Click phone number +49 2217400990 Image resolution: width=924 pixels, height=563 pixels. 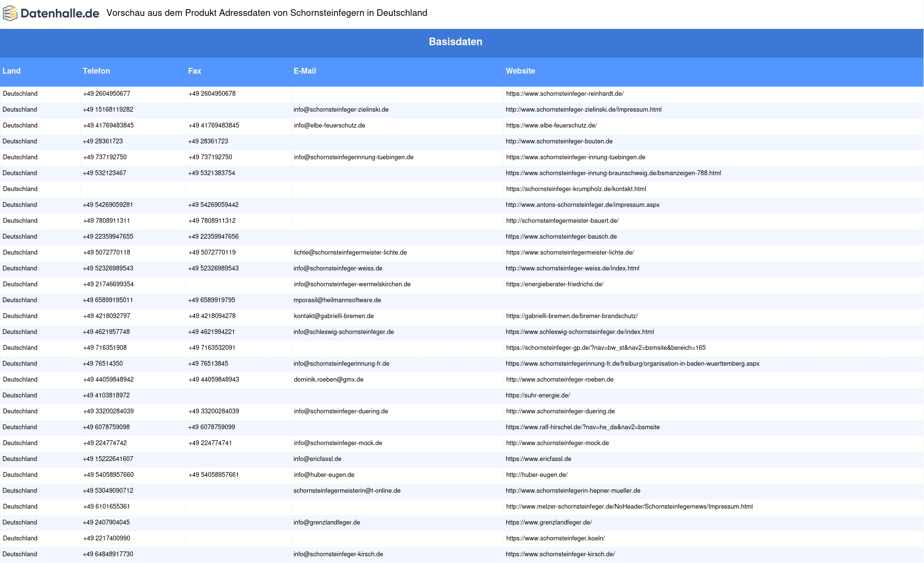coord(107,538)
